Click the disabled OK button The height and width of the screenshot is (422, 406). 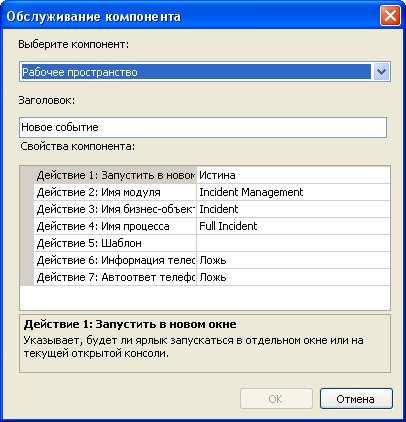pyautogui.click(x=276, y=399)
